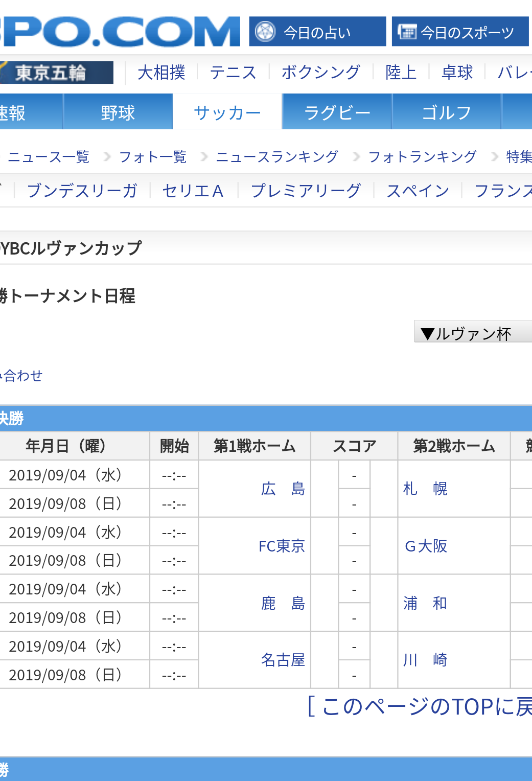Open フォト一覧 submenu link

tap(153, 156)
